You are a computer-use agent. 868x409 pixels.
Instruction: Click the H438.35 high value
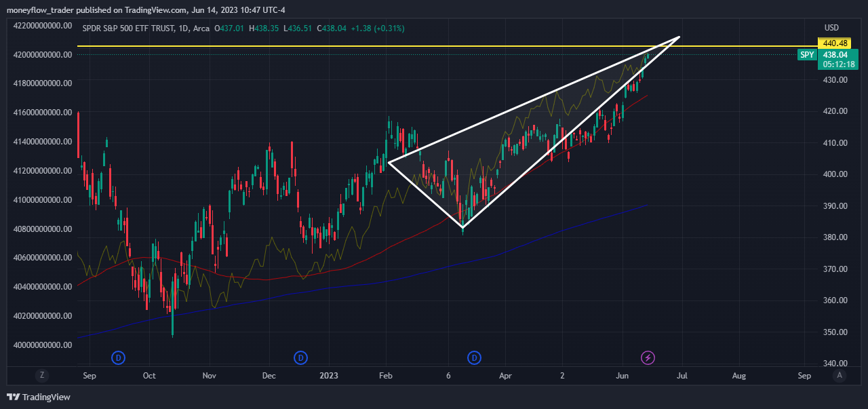264,29
